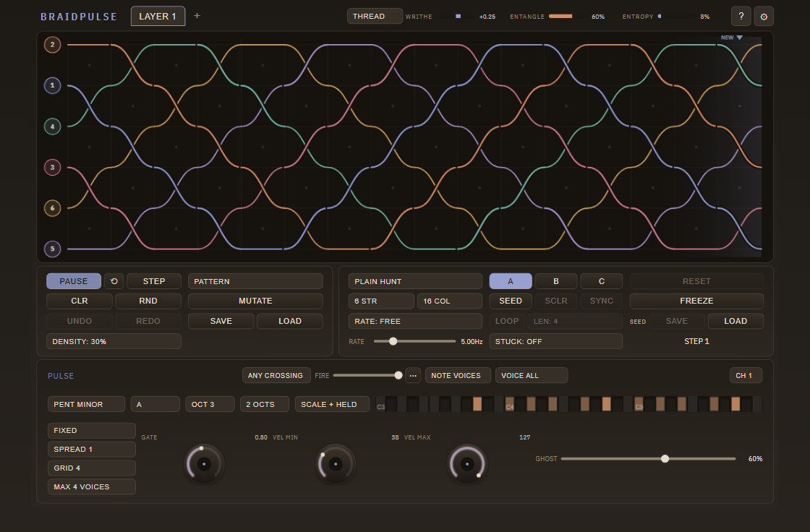The image size is (810, 532).
Task: Clear the pattern with CLR
Action: pyautogui.click(x=79, y=301)
